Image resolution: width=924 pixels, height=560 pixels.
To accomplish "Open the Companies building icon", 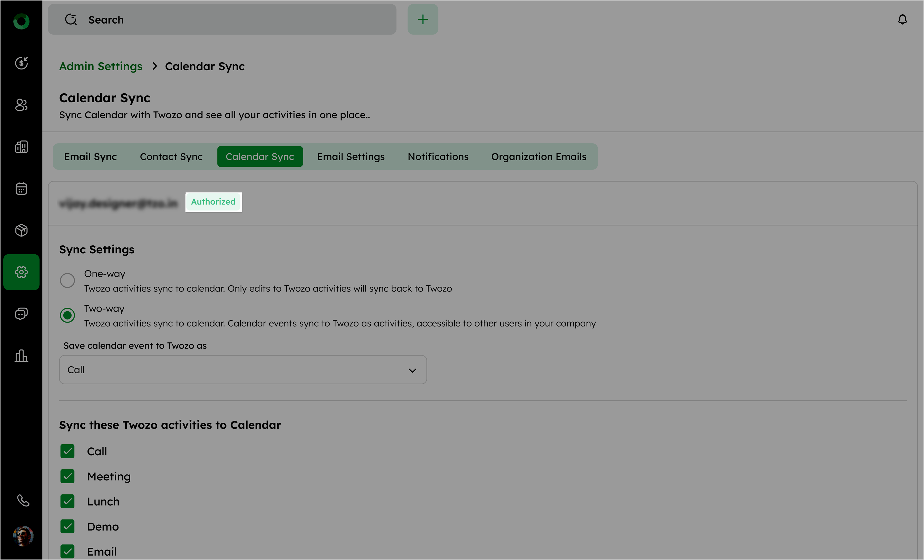I will click(x=21, y=147).
